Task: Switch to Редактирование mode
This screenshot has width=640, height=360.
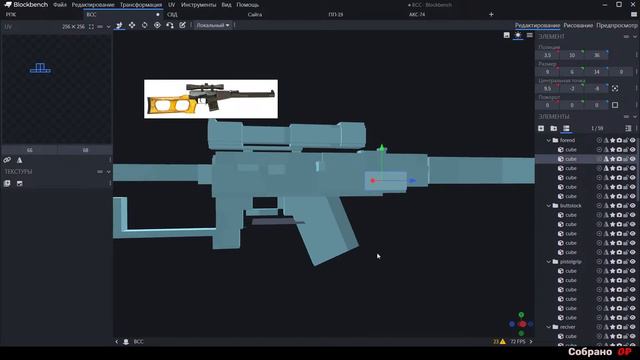Action: click(537, 25)
